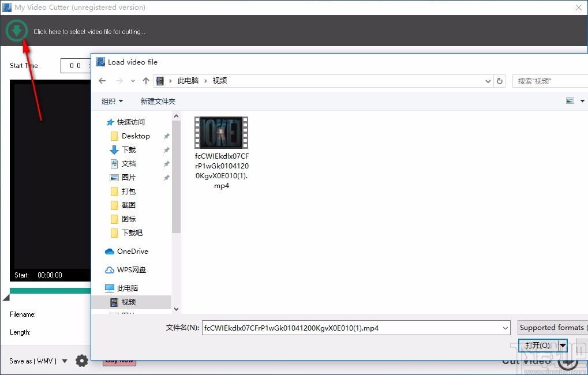
Task: Open the Save as (WMV) format dropdown
Action: pos(64,361)
